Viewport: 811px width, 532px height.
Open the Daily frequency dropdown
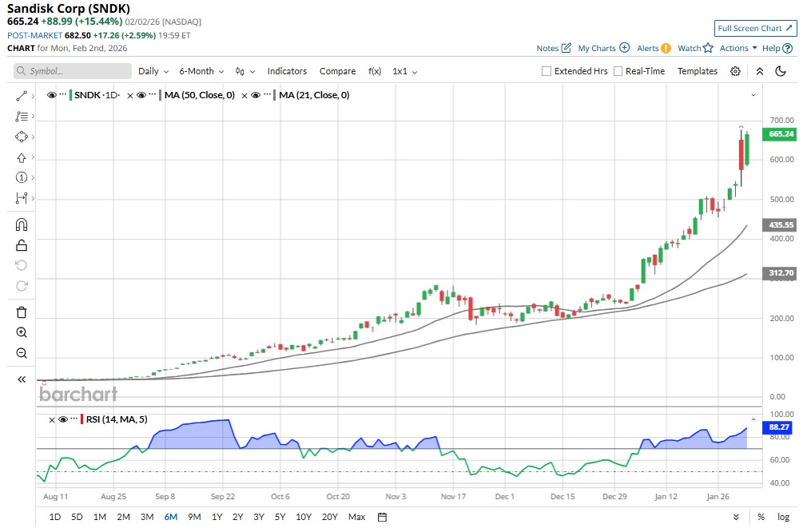153,71
